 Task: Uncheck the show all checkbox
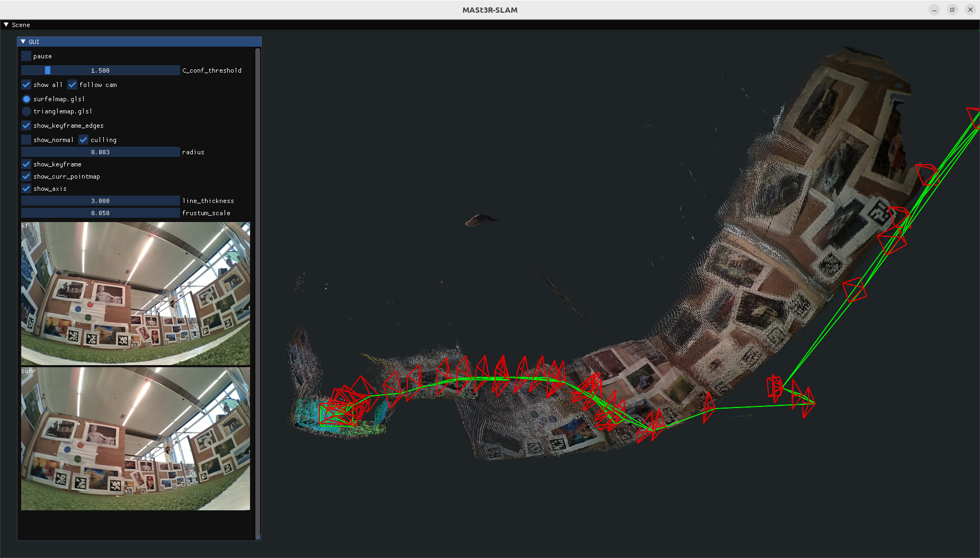coord(26,85)
